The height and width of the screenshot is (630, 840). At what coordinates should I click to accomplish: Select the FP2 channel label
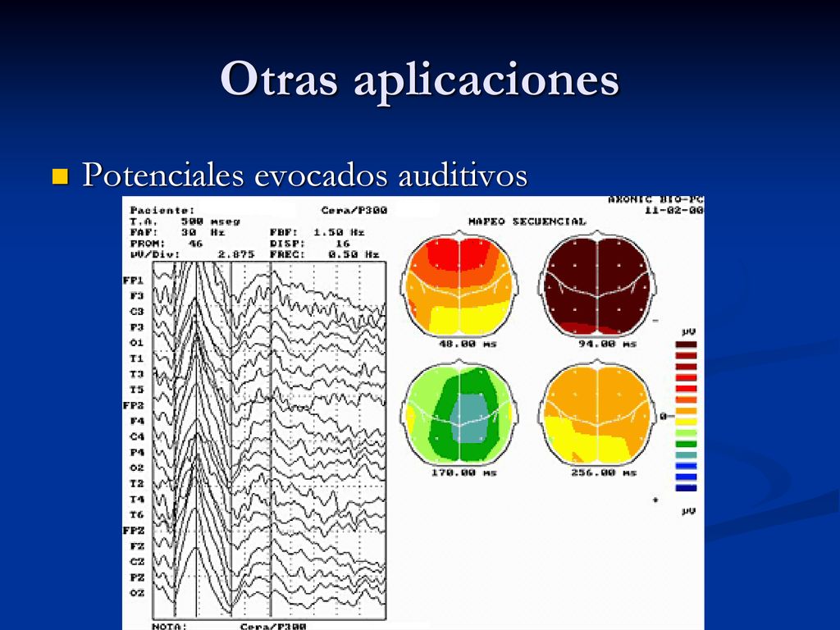point(134,405)
